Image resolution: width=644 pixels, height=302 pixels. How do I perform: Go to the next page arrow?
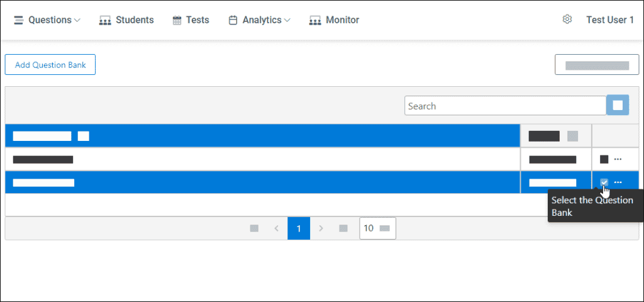click(x=321, y=228)
